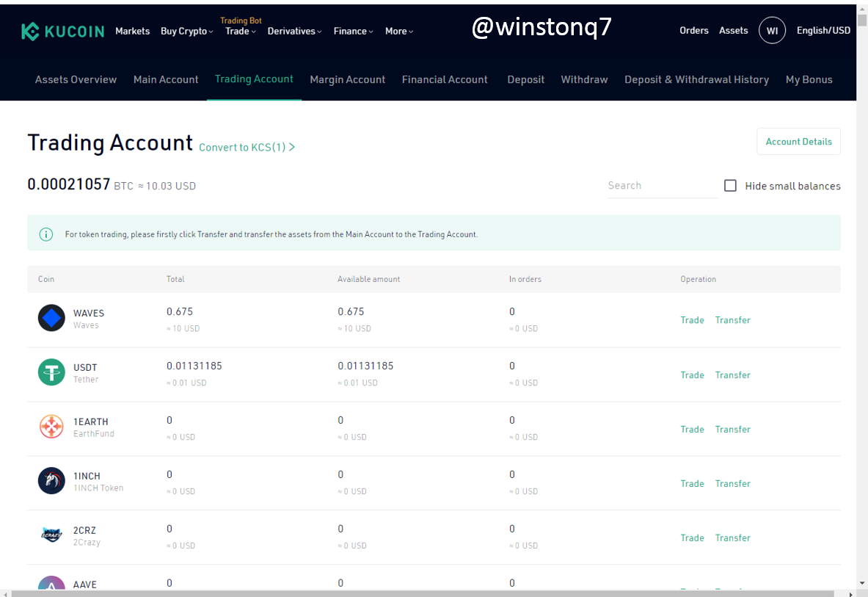Click the EarthFund coin name

pyautogui.click(x=94, y=434)
